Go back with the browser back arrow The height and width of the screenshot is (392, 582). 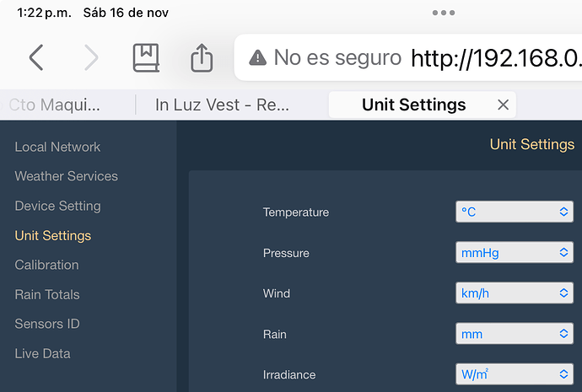click(x=36, y=57)
